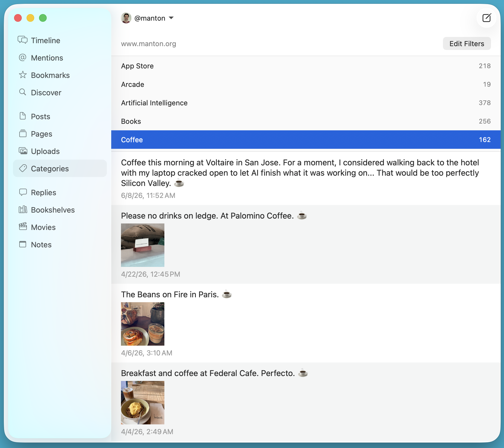Image resolution: width=504 pixels, height=448 pixels.
Task: Click the Categories tag icon
Action: tap(23, 168)
